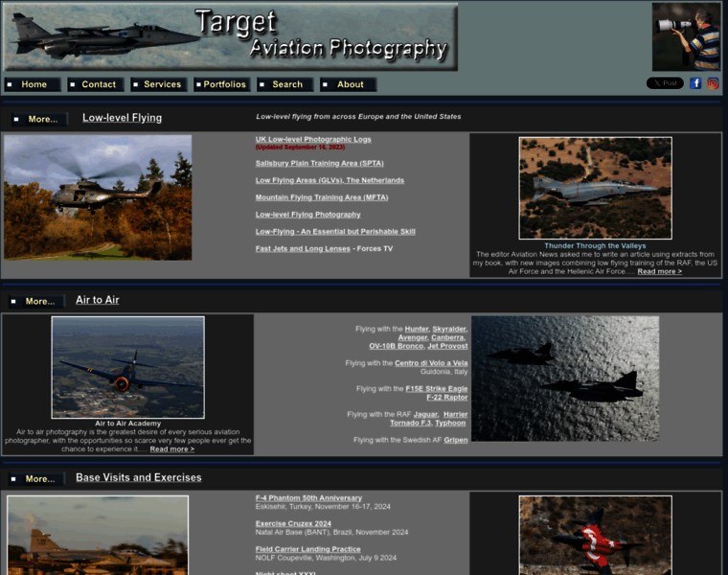Open Low Flying Areas (GLVs), The Netherlands
This screenshot has width=728, height=575.
coord(330,181)
